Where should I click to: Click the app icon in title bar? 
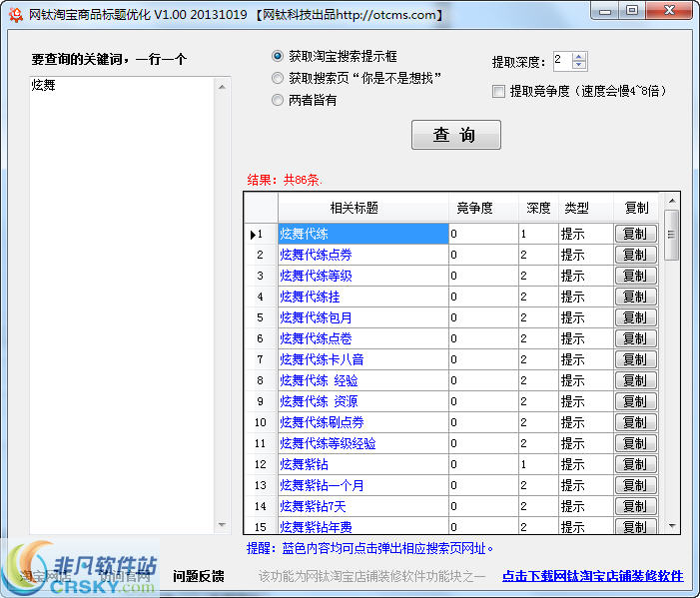(16, 15)
